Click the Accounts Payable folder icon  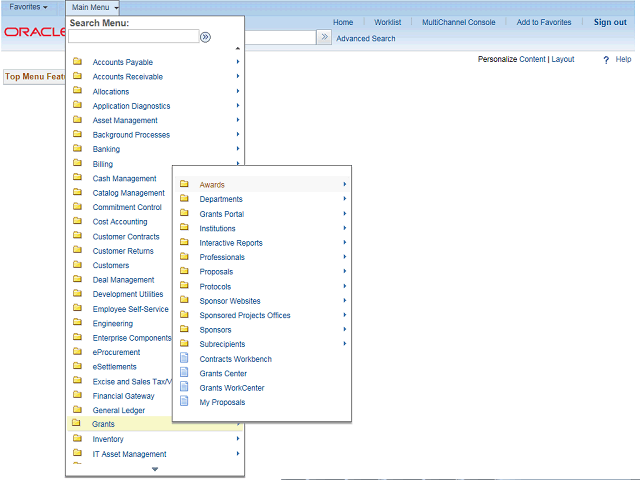pos(77,62)
